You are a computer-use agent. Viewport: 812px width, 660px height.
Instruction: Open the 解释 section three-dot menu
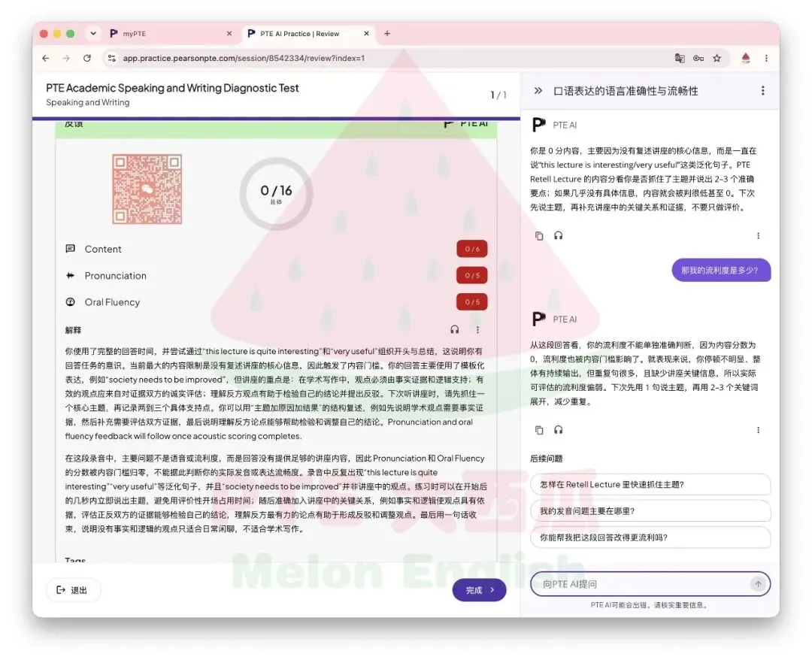pyautogui.click(x=477, y=330)
